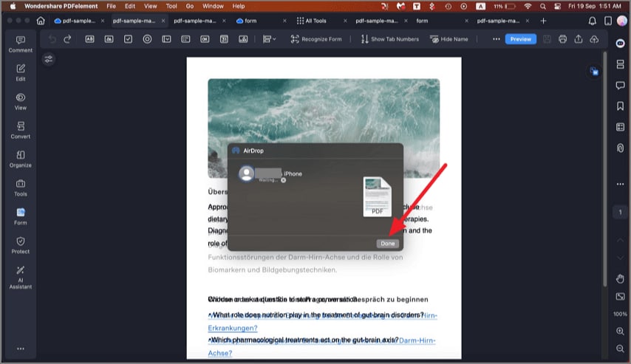Add a text field form element

point(89,39)
